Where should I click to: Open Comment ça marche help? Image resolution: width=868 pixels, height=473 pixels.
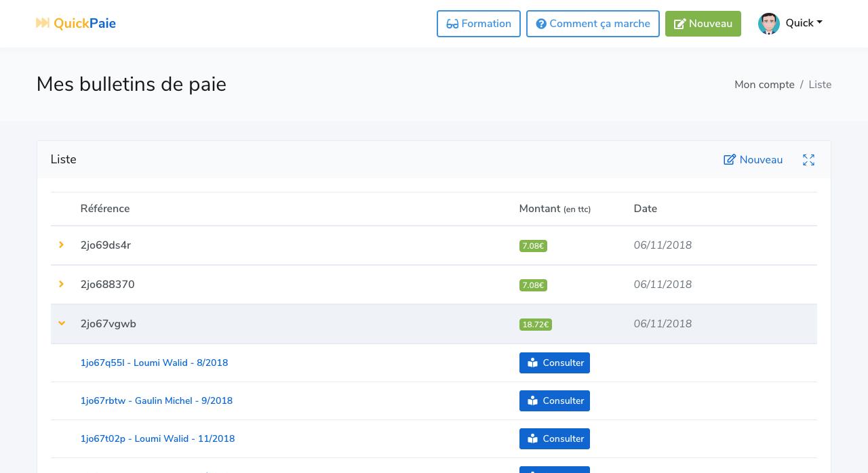tap(593, 24)
